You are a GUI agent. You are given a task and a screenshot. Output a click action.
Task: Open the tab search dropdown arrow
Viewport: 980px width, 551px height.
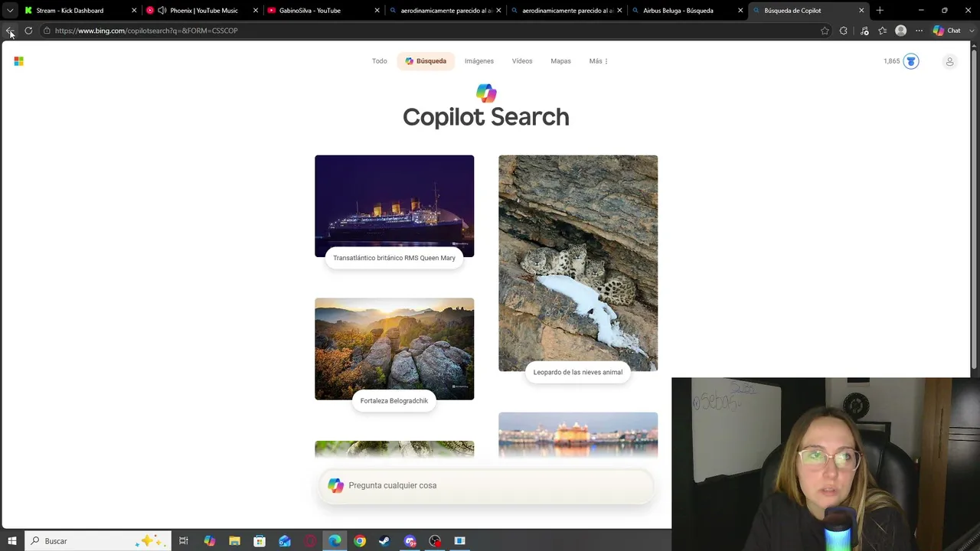click(10, 11)
